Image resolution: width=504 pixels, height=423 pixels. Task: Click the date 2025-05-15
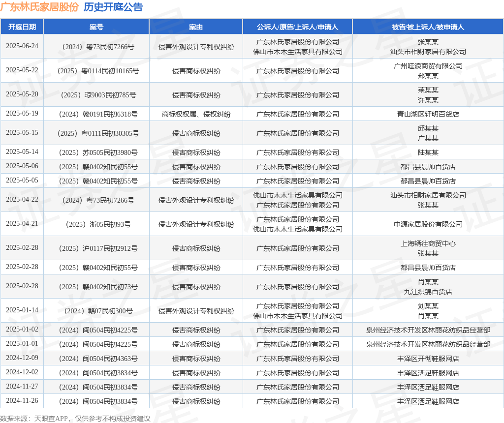[22, 132]
